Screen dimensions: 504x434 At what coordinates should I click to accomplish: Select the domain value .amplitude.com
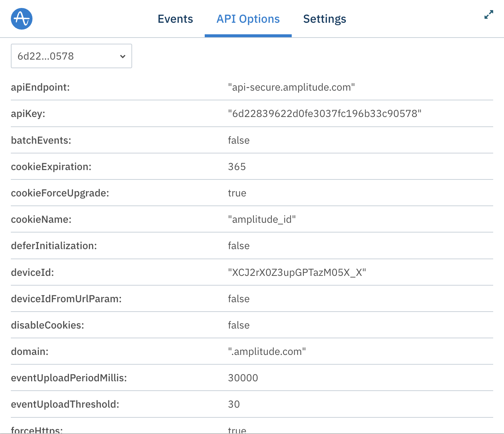[267, 351]
